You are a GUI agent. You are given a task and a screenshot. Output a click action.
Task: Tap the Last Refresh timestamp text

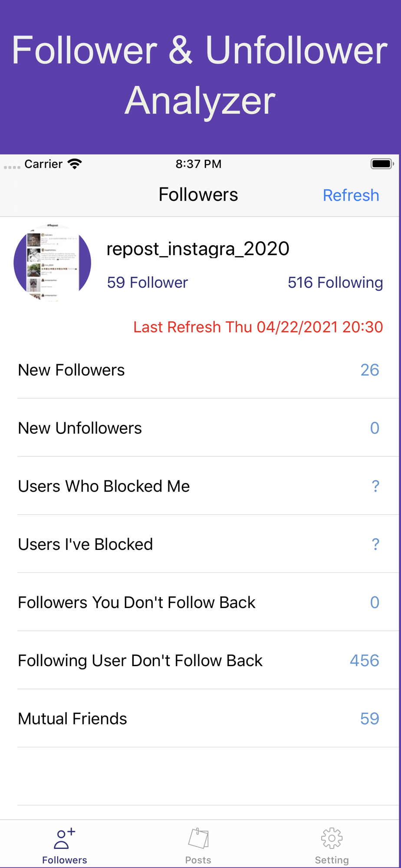tap(258, 327)
